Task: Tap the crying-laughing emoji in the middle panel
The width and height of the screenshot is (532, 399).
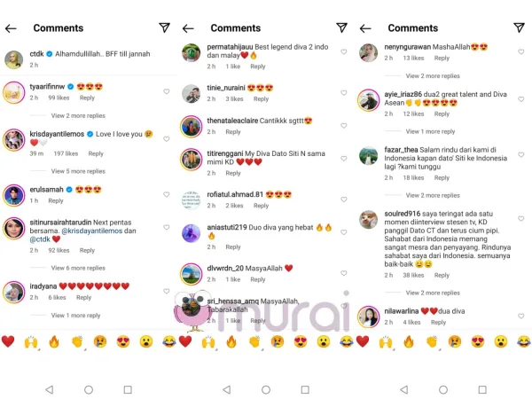Action: (346, 341)
